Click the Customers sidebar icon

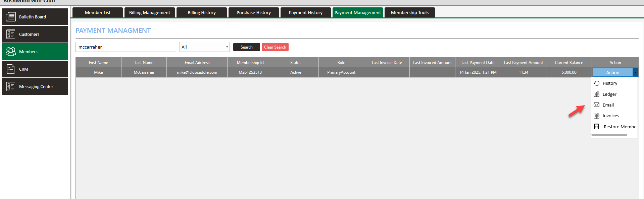(11, 34)
